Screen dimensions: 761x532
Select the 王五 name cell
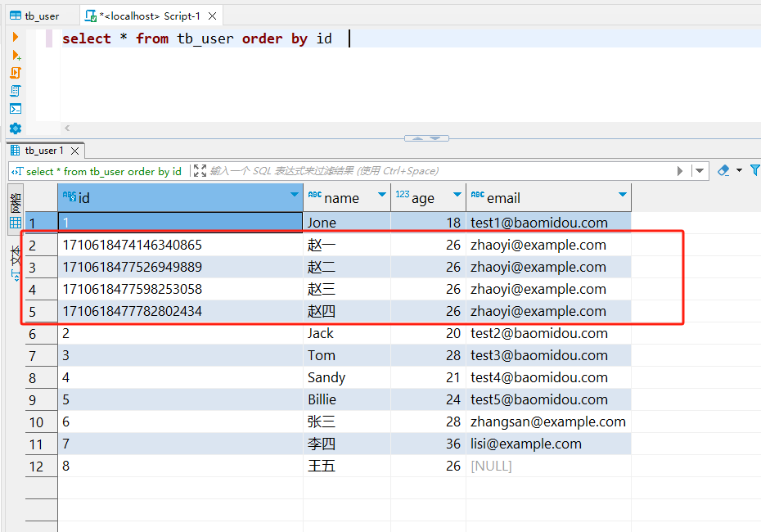[x=346, y=466]
